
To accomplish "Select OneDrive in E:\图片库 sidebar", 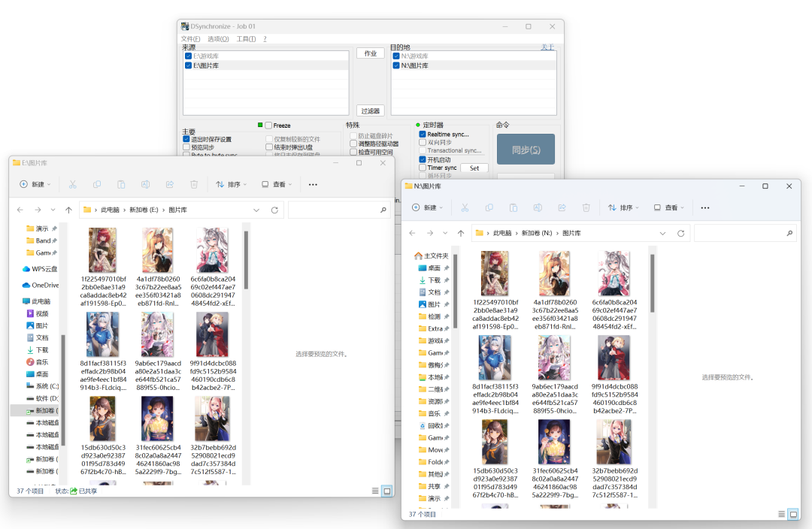I will (x=41, y=285).
